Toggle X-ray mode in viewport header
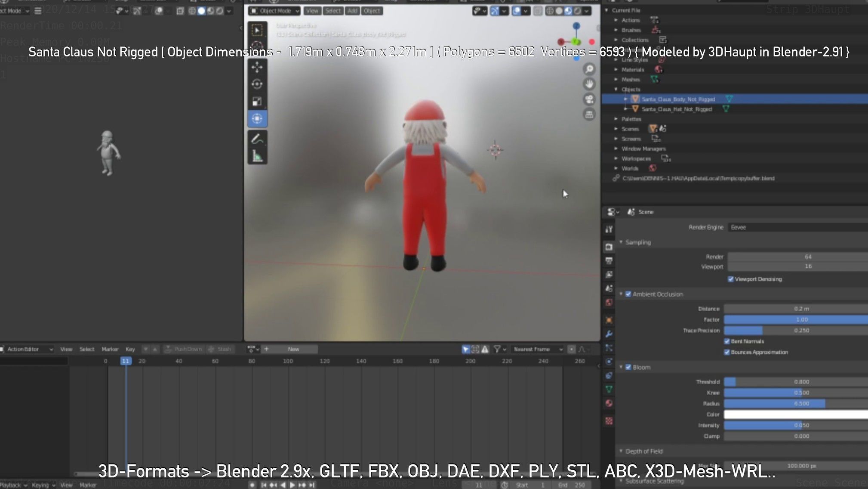 538,11
